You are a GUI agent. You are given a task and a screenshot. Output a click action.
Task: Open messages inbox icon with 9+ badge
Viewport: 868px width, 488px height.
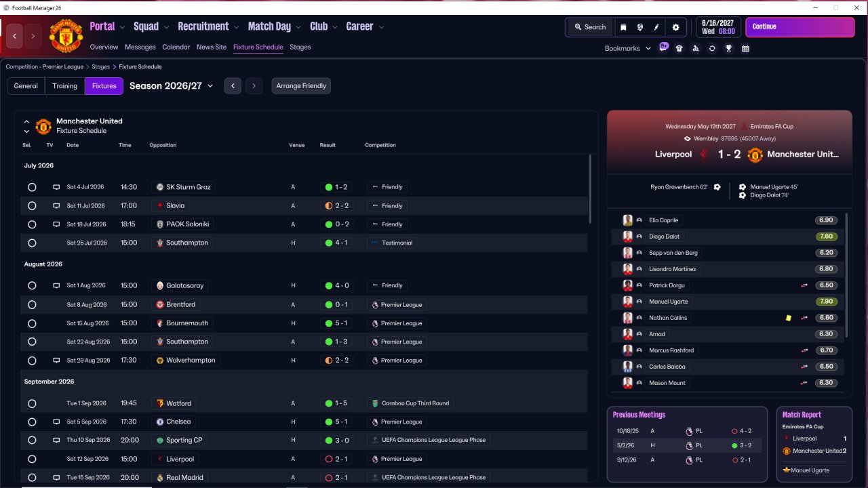[663, 48]
